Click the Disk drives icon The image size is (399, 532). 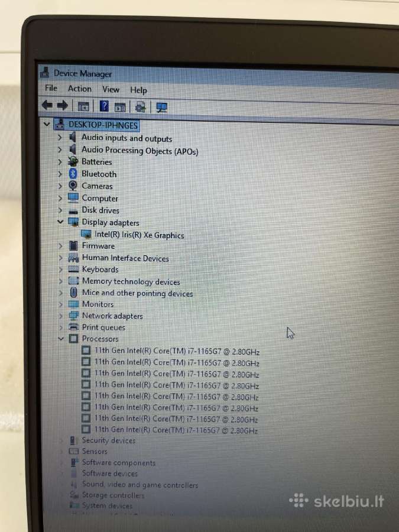coord(73,211)
